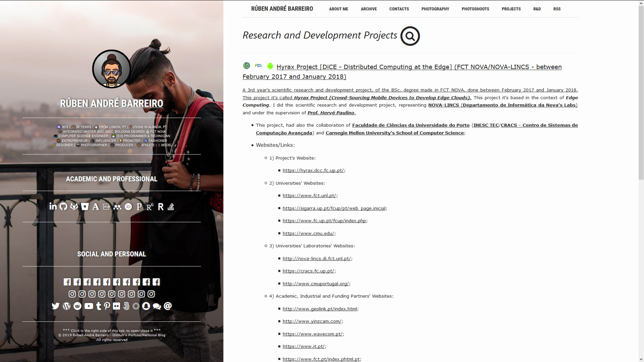Screen dimensions: 644x362
Task: Click the Twitter bird icon
Action: (56, 306)
